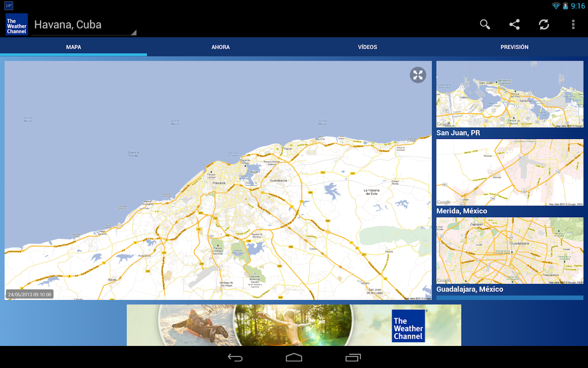The width and height of the screenshot is (588, 368).
Task: Refresh weather data with the refresh icon
Action: coord(544,25)
